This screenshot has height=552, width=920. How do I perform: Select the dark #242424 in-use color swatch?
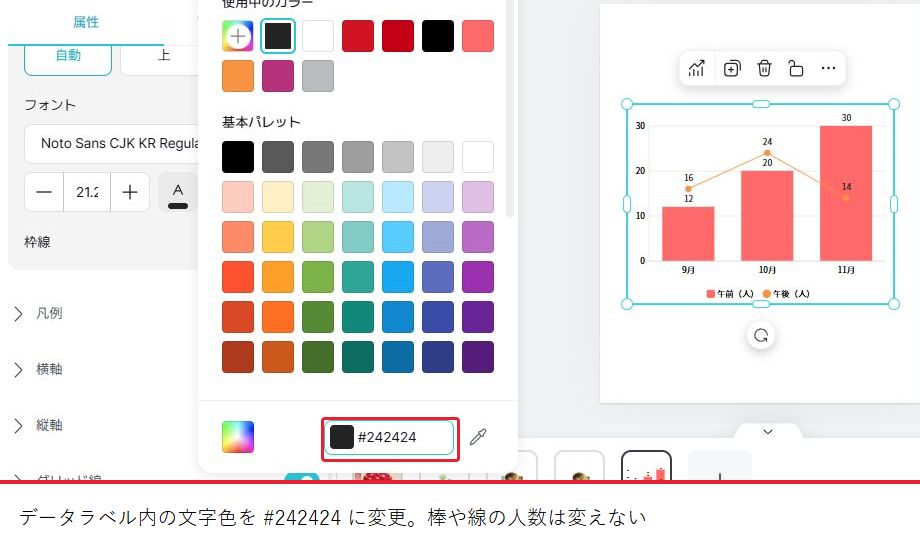point(278,36)
